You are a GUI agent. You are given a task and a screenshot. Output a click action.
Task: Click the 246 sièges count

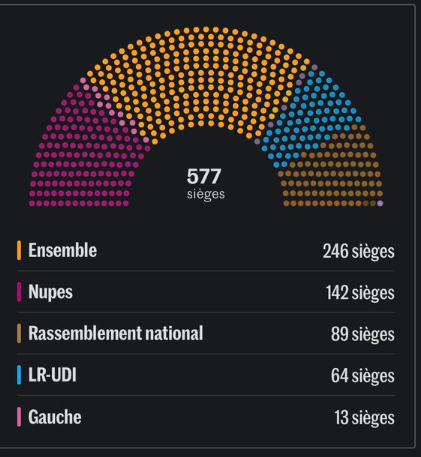[359, 251]
